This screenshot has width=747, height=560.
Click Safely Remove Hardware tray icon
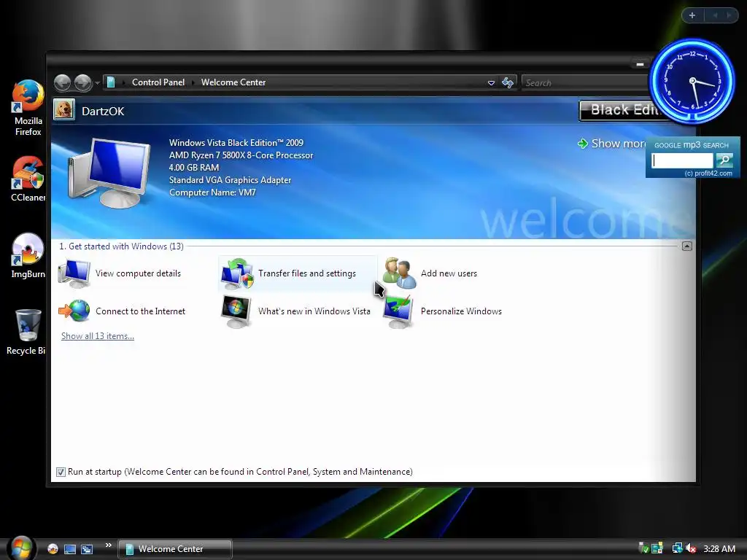[x=643, y=548]
